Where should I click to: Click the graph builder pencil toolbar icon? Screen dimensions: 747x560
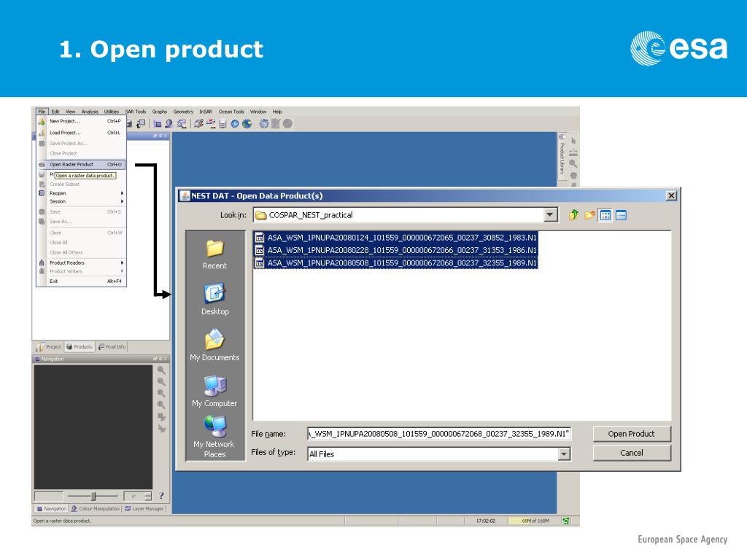click(x=198, y=124)
